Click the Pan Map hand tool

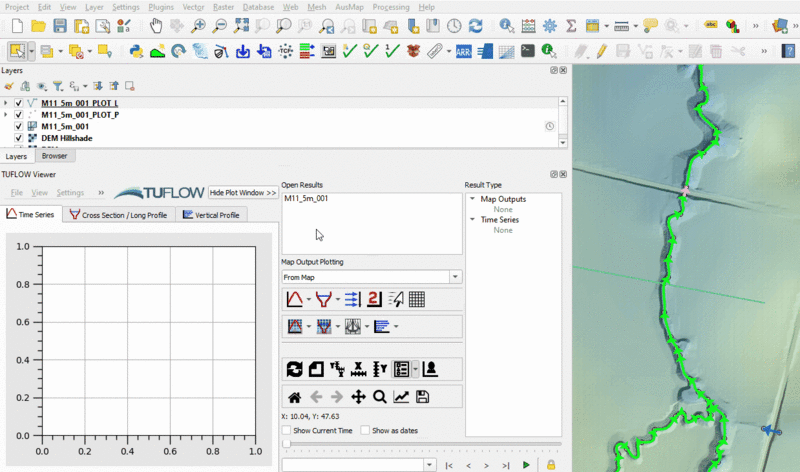click(156, 25)
